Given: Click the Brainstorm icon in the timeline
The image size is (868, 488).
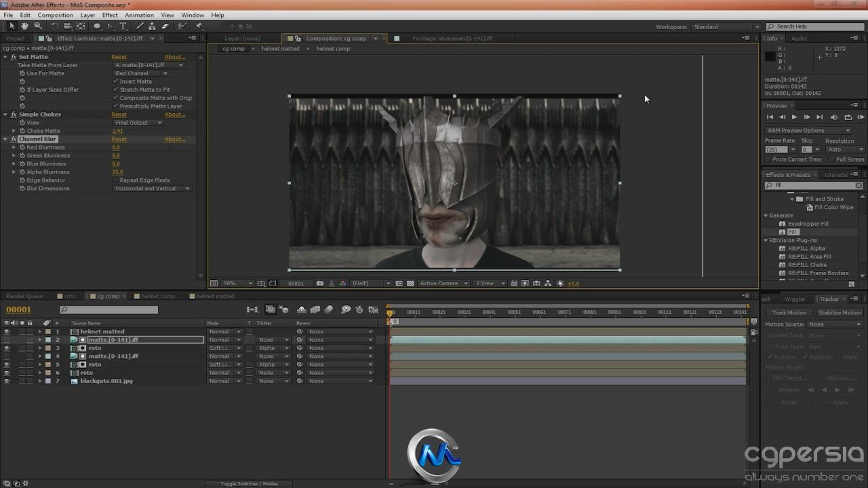Looking at the screenshot, I should pos(346,310).
